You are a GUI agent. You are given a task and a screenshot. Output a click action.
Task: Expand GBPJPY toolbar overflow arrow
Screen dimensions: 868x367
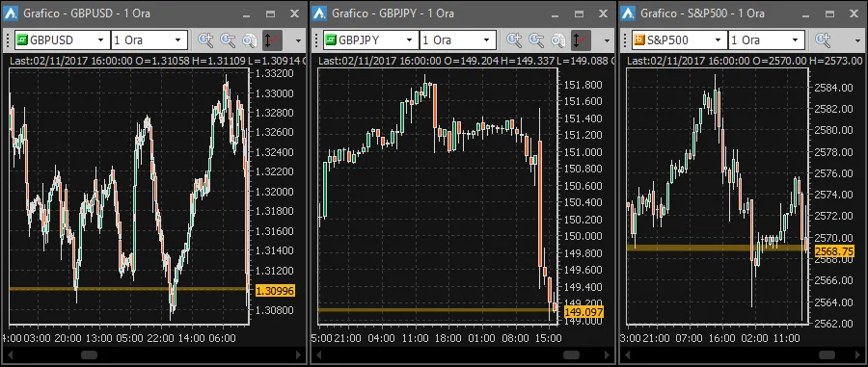click(608, 40)
